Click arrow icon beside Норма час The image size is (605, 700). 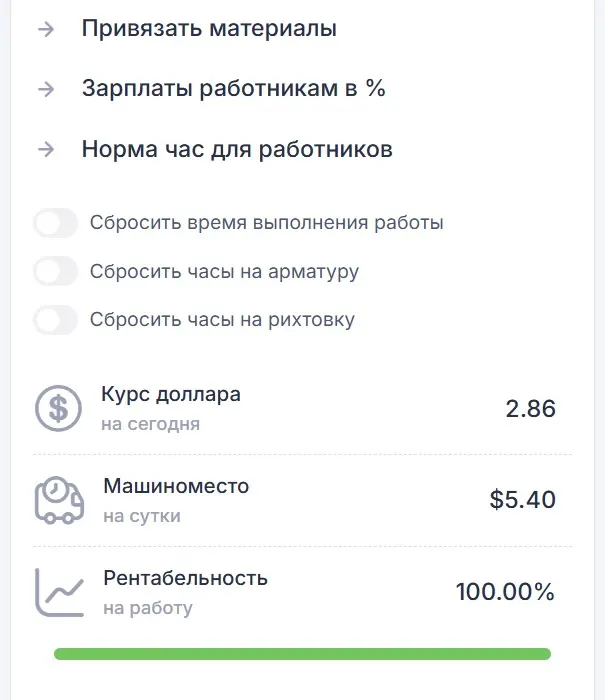(x=45, y=150)
